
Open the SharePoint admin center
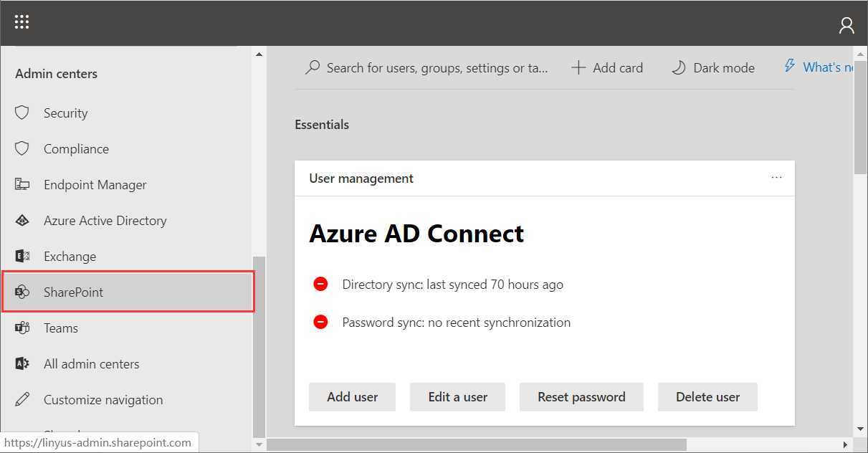pyautogui.click(x=73, y=292)
